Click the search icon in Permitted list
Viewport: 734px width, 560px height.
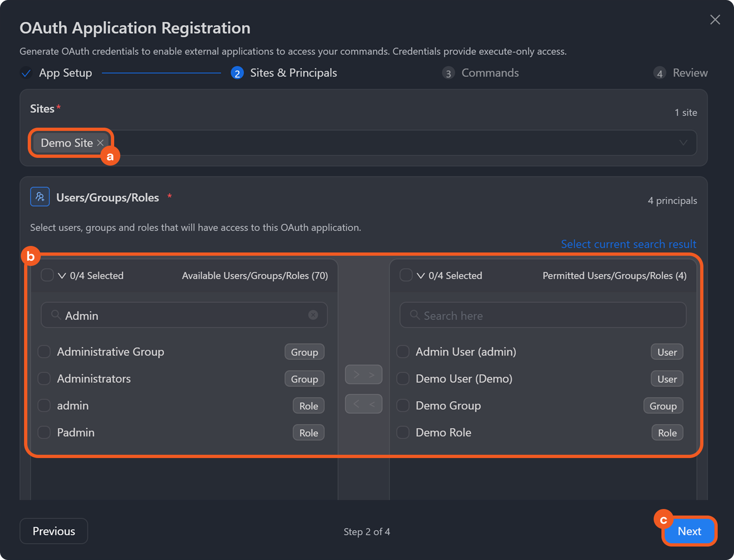click(415, 315)
